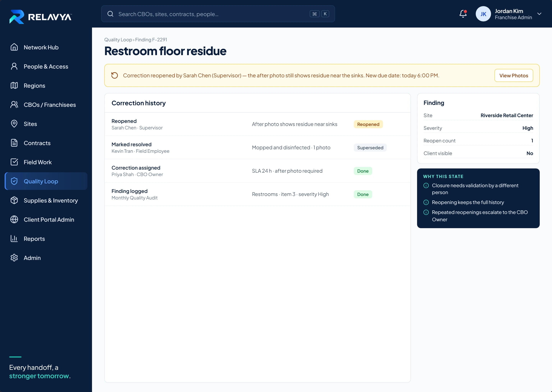The height and width of the screenshot is (392, 552).
Task: Click the JK user avatar
Action: pyautogui.click(x=483, y=14)
